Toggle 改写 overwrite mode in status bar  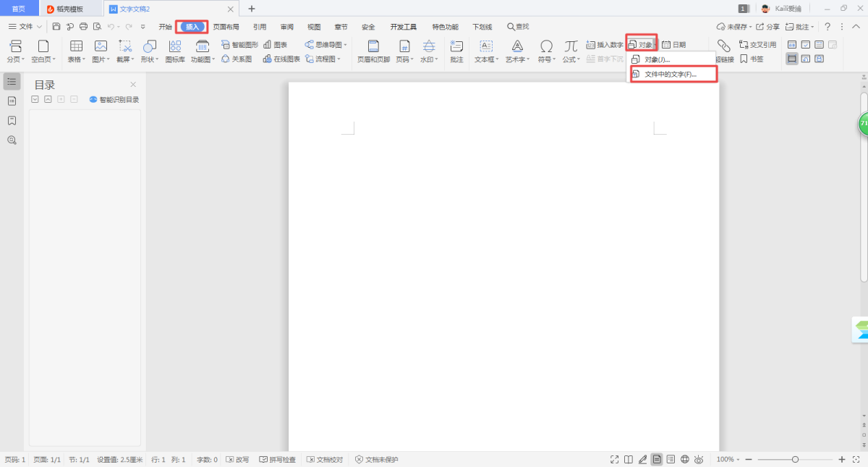click(x=237, y=460)
